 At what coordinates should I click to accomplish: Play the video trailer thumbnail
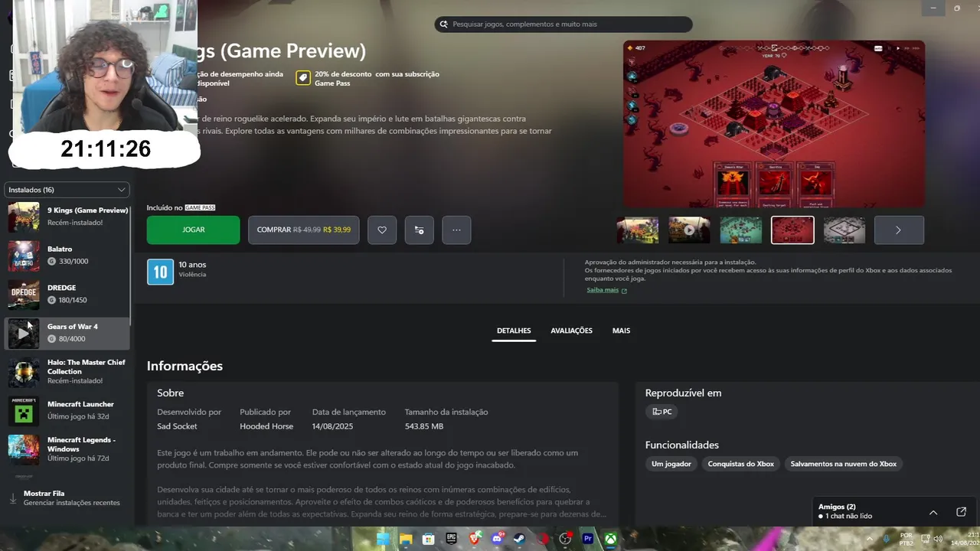tap(689, 230)
